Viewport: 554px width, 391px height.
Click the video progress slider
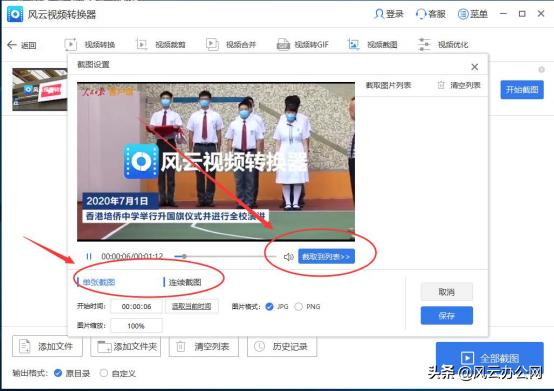click(225, 256)
